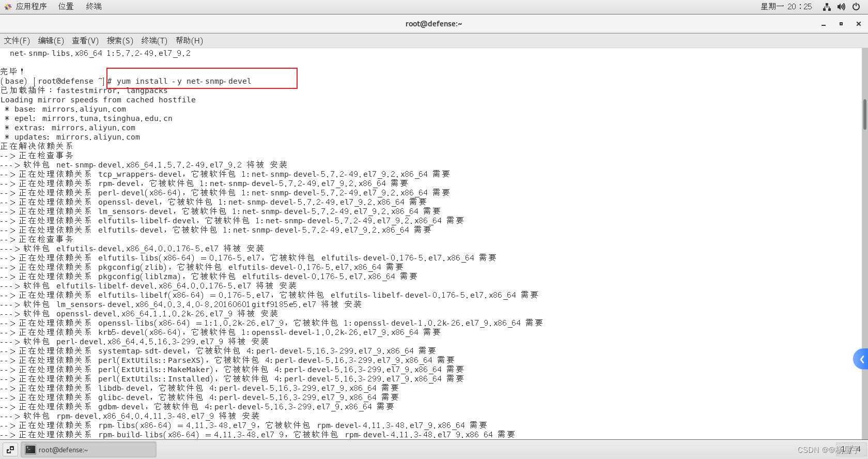Screen dimensions: 868x459
Task: Click the openssl-libs(x86-64) dependency line
Action: tap(272, 323)
